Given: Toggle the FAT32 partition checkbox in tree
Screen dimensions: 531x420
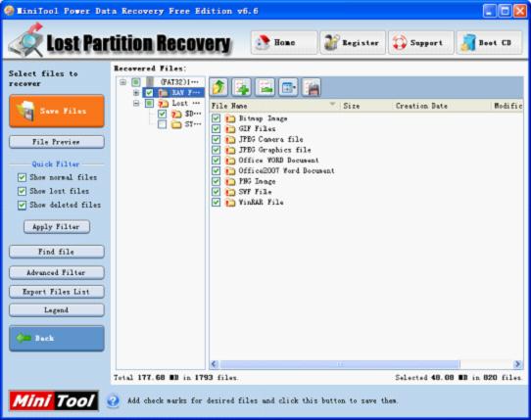Looking at the screenshot, I should (x=136, y=82).
